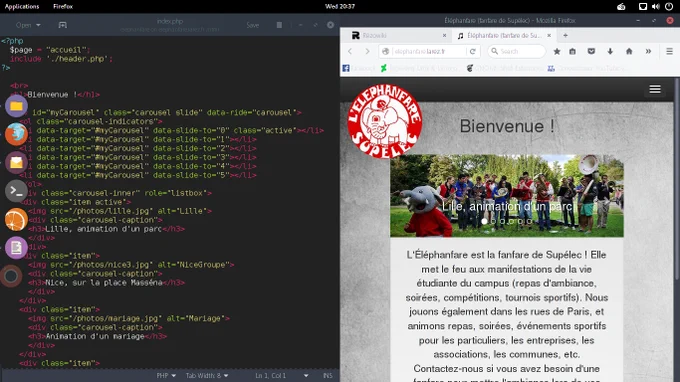The image size is (680, 382).
Task: Click the L'Éléphanfare Supélec logo
Action: point(385,121)
